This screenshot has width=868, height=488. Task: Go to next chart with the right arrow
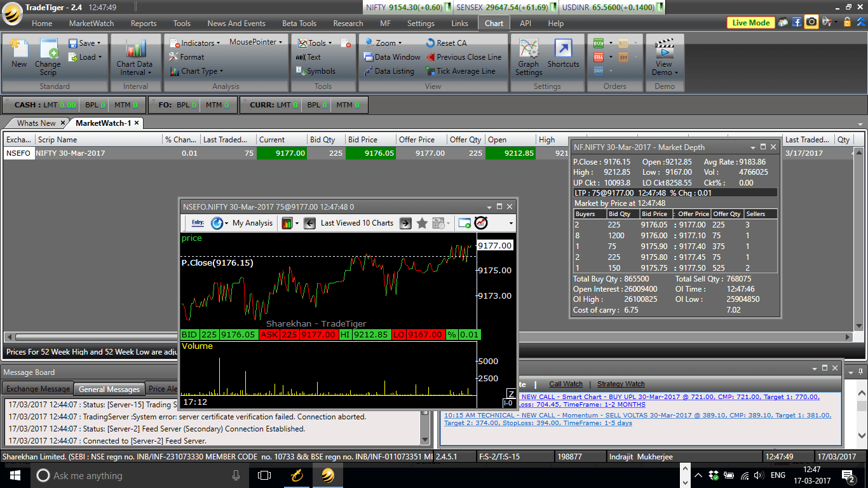coord(405,223)
